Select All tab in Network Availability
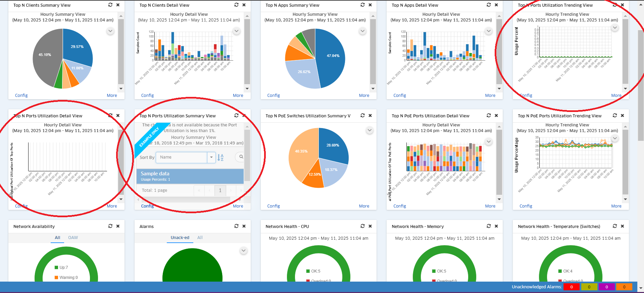Viewport: 644px width, 293px height. pos(57,238)
